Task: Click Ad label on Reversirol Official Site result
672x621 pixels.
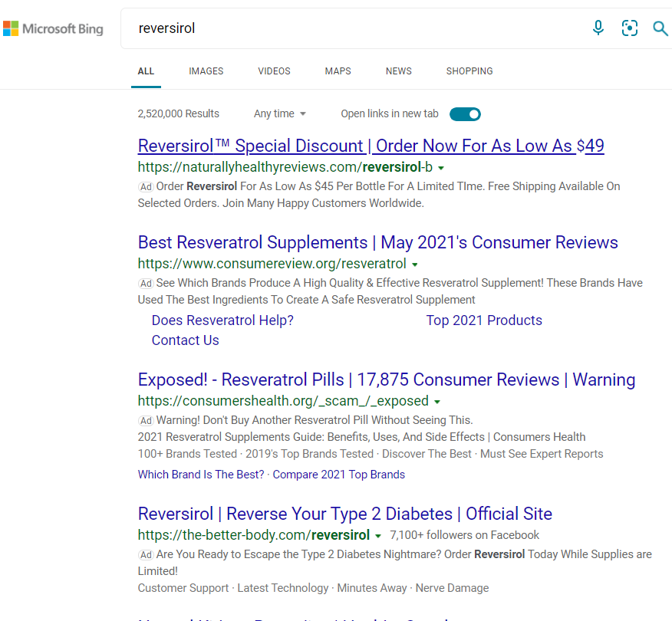Action: [x=146, y=555]
